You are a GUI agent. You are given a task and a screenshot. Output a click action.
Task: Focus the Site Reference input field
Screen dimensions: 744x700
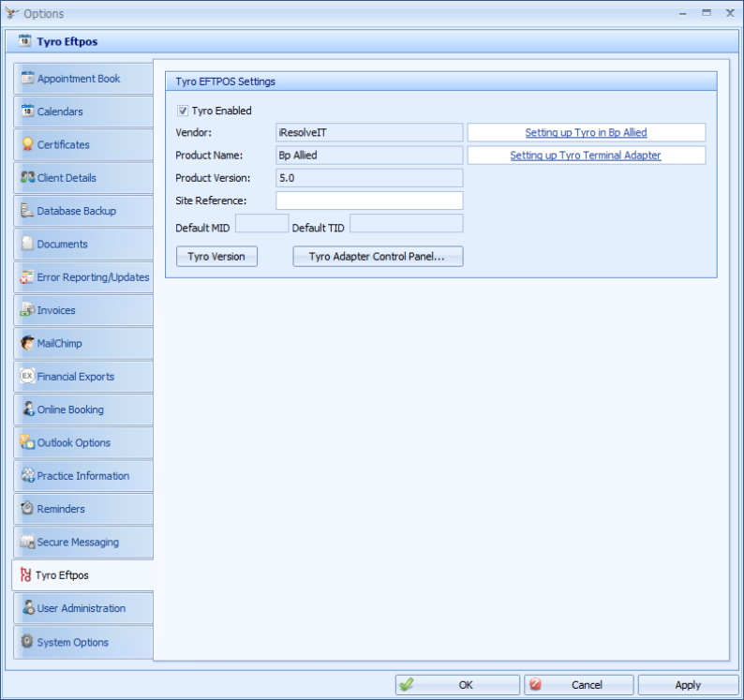click(369, 201)
